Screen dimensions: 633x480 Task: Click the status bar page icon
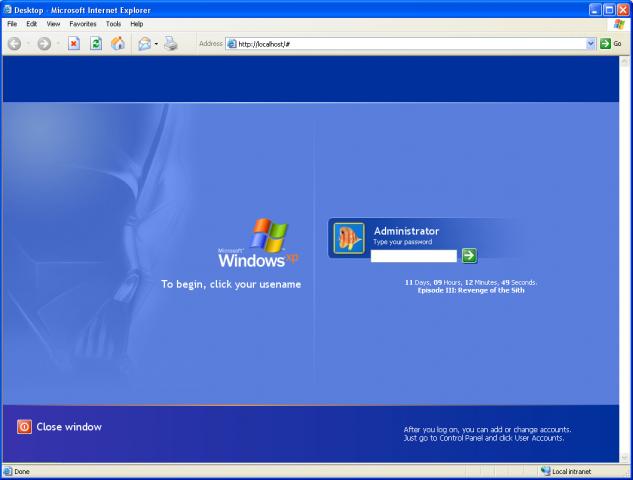click(x=8, y=471)
